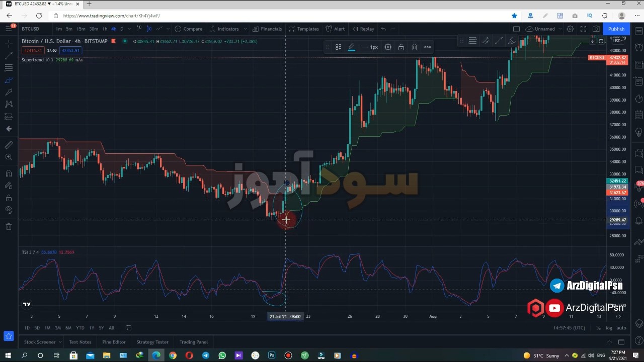
Task: Start bar Replay mode
Action: [x=363, y=29]
